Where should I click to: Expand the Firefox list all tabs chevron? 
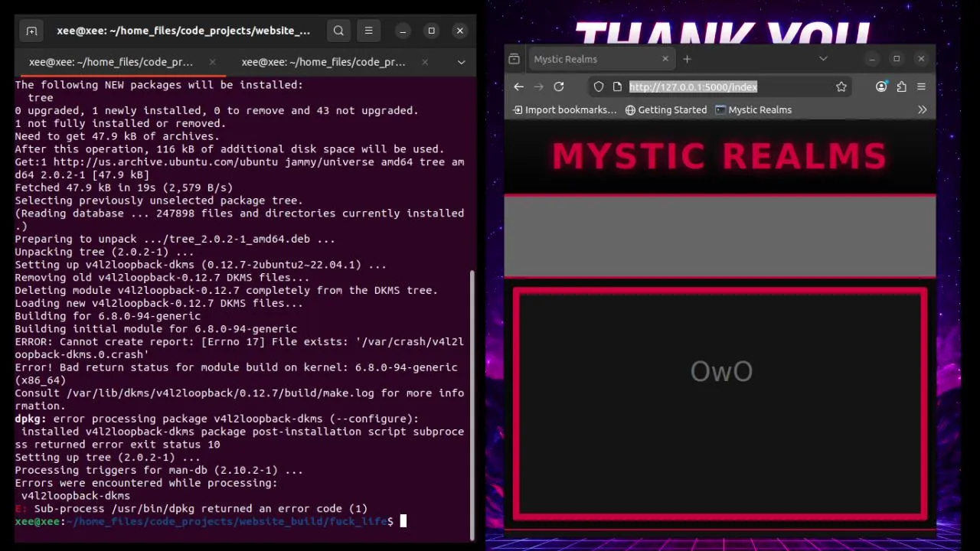tap(823, 59)
